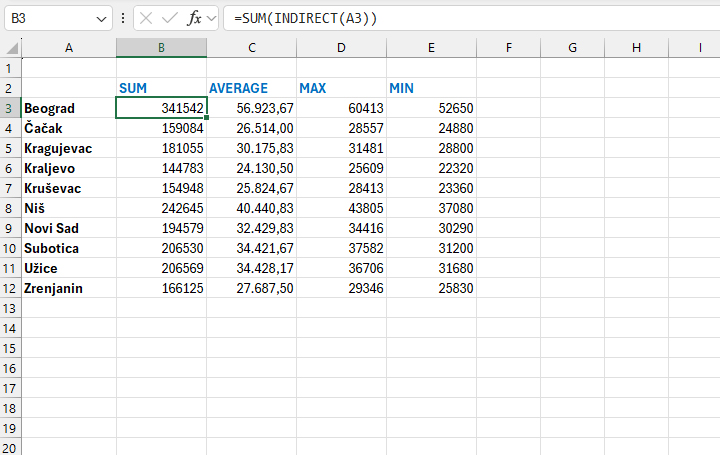Expand the dropdown arrow next to fx
This screenshot has width=720, height=455.
point(211,19)
